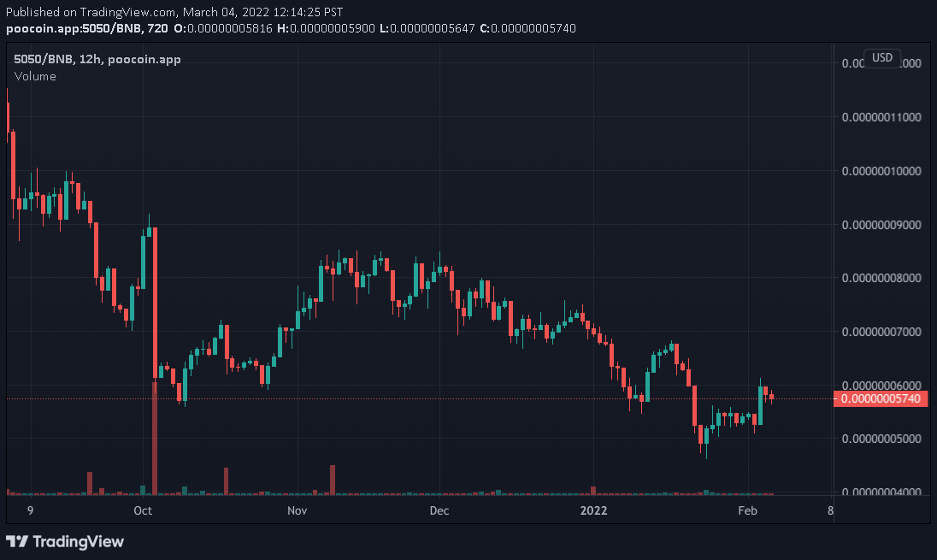Click the USD currency button
Image resolution: width=937 pixels, height=560 pixels.
point(882,58)
